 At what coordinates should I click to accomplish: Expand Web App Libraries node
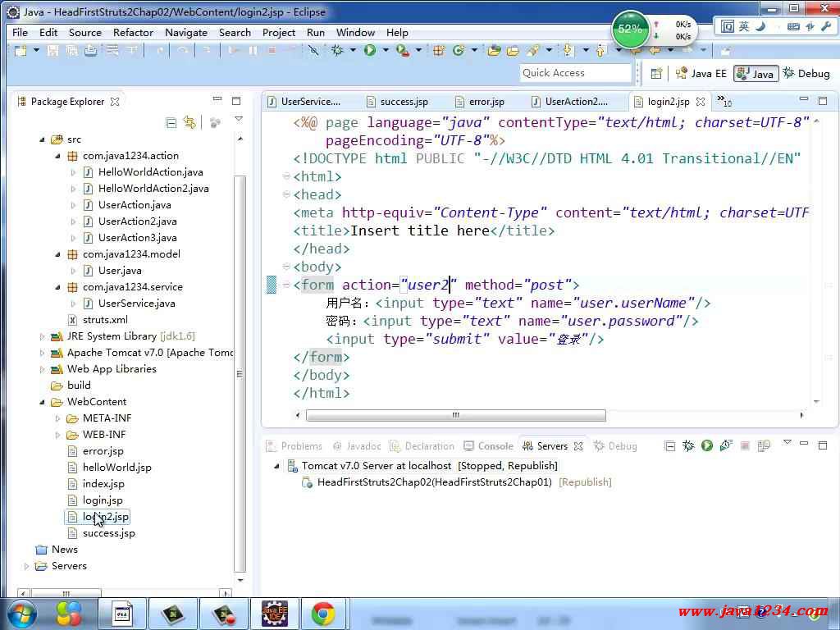pyautogui.click(x=43, y=369)
